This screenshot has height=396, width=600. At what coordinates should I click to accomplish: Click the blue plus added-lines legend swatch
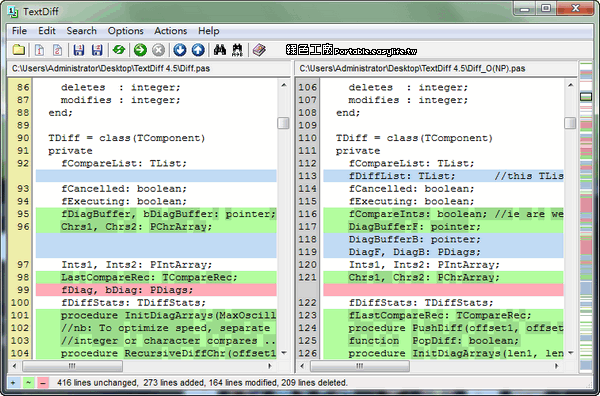14,383
